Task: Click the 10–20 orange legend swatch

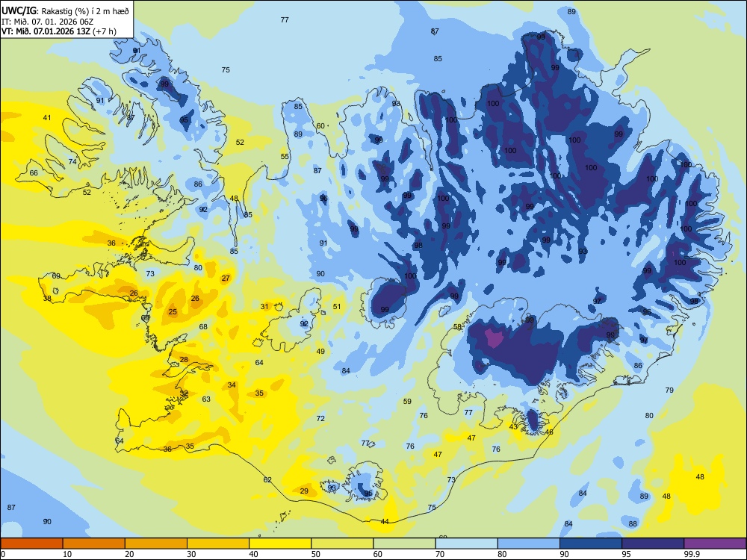Action: (94, 544)
